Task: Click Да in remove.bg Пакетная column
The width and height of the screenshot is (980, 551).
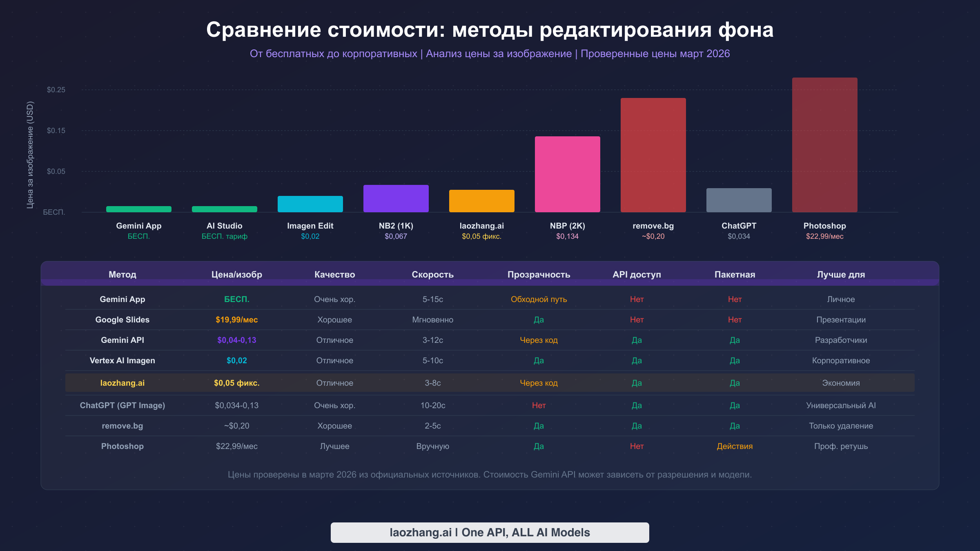Action: (x=734, y=426)
